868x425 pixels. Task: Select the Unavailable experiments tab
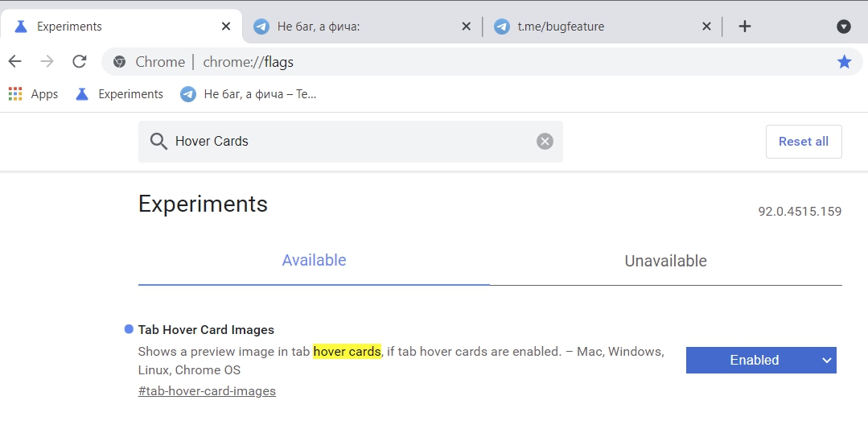665,262
